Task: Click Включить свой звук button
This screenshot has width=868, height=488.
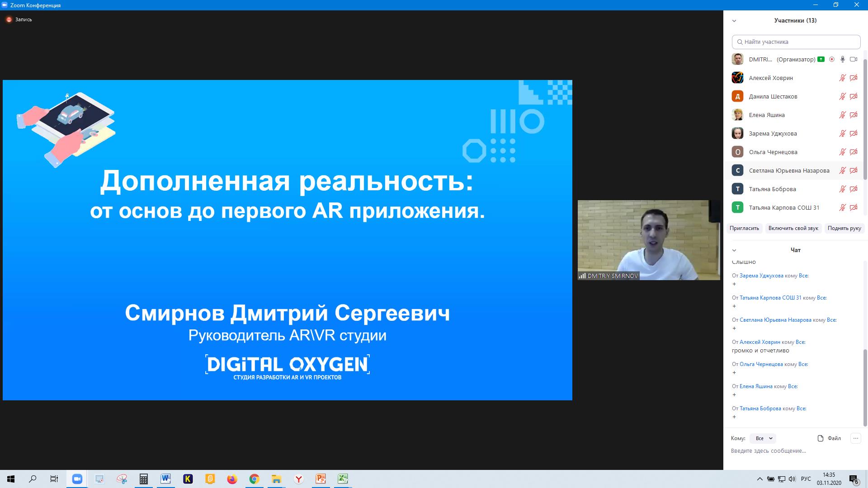Action: (793, 228)
